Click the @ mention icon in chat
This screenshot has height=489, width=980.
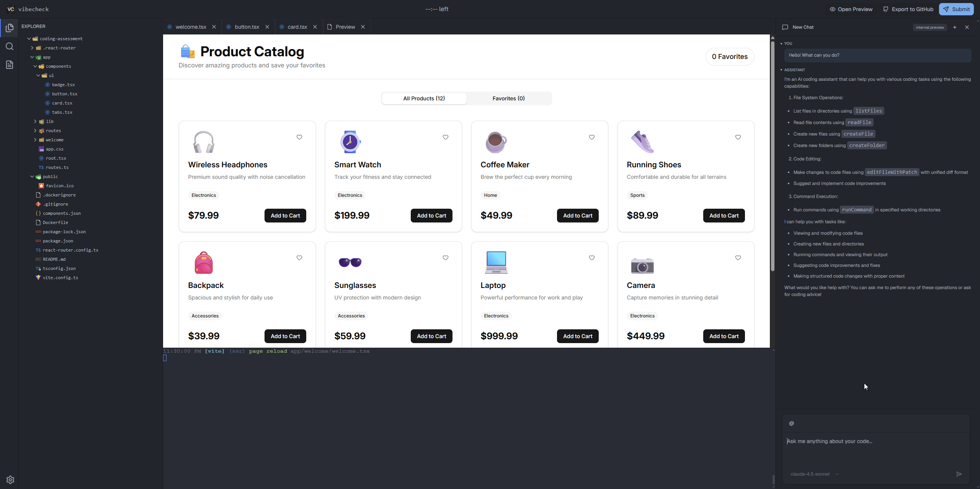[x=791, y=423]
